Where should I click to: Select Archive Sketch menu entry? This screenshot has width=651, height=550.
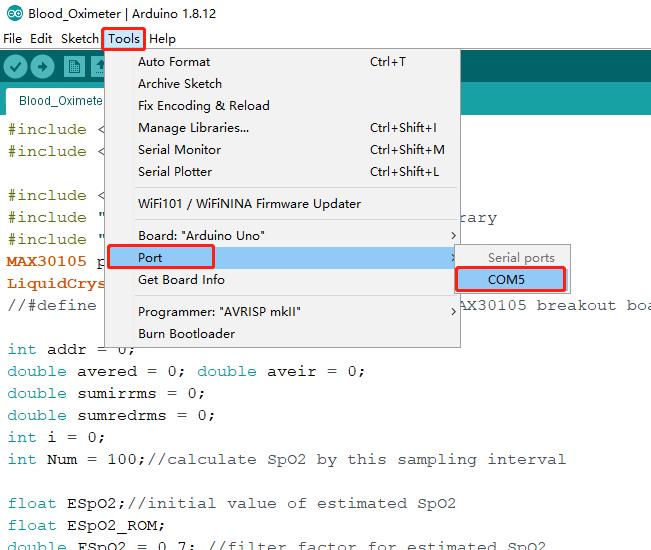coord(180,84)
